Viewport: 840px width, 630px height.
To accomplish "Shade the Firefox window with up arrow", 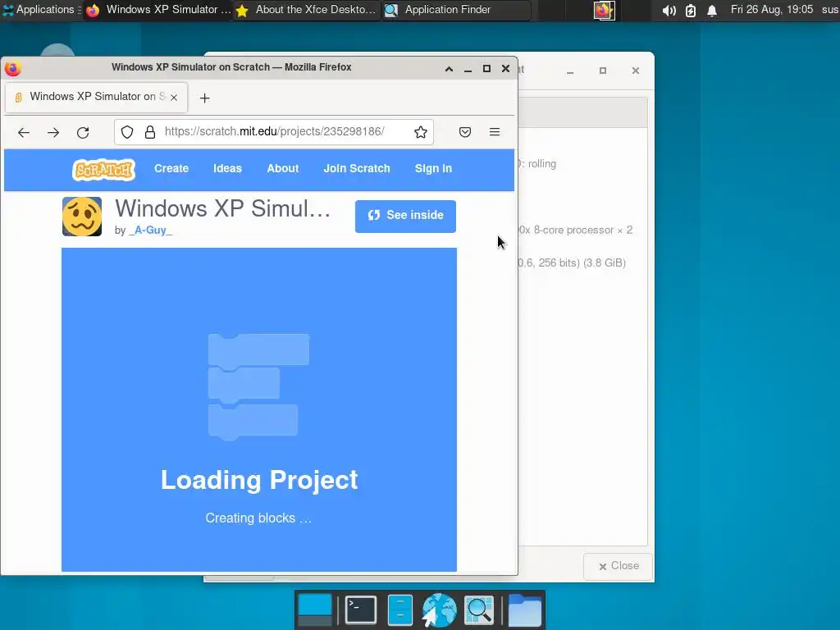I will 449,69.
